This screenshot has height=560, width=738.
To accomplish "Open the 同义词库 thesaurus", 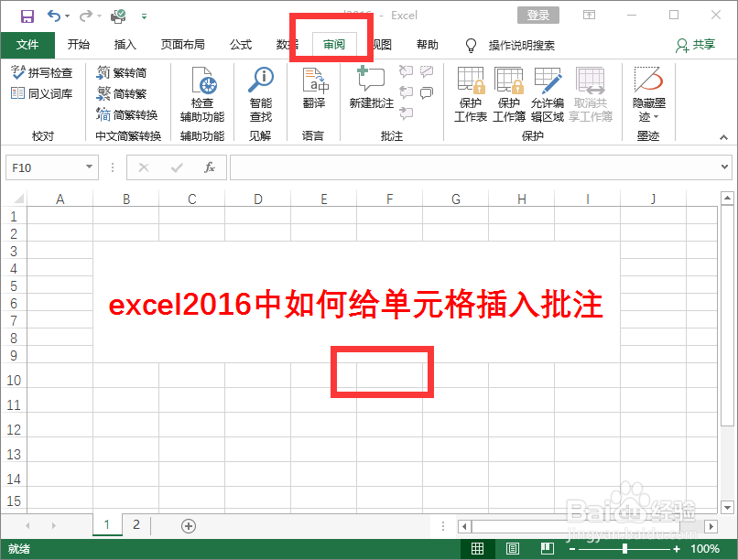I will 41,93.
